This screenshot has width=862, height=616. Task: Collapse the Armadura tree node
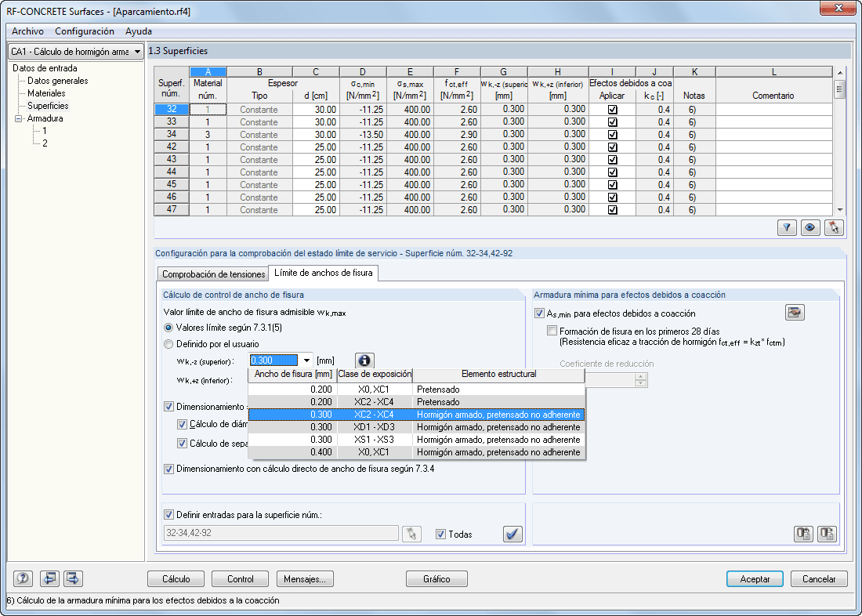coord(19,118)
